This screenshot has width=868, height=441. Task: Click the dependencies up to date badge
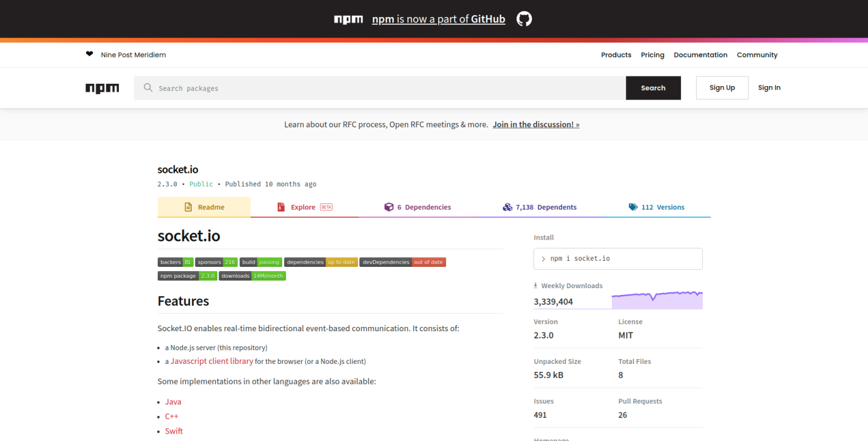point(321,262)
